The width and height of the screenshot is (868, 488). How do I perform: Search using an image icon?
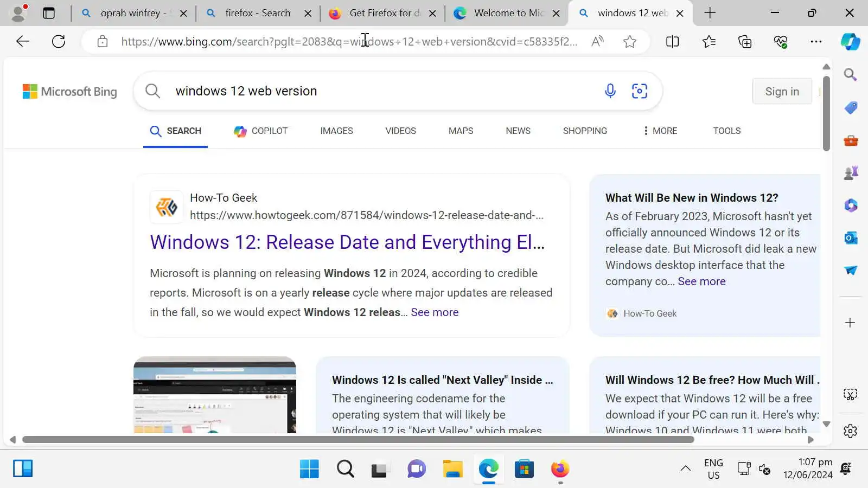pos(640,91)
